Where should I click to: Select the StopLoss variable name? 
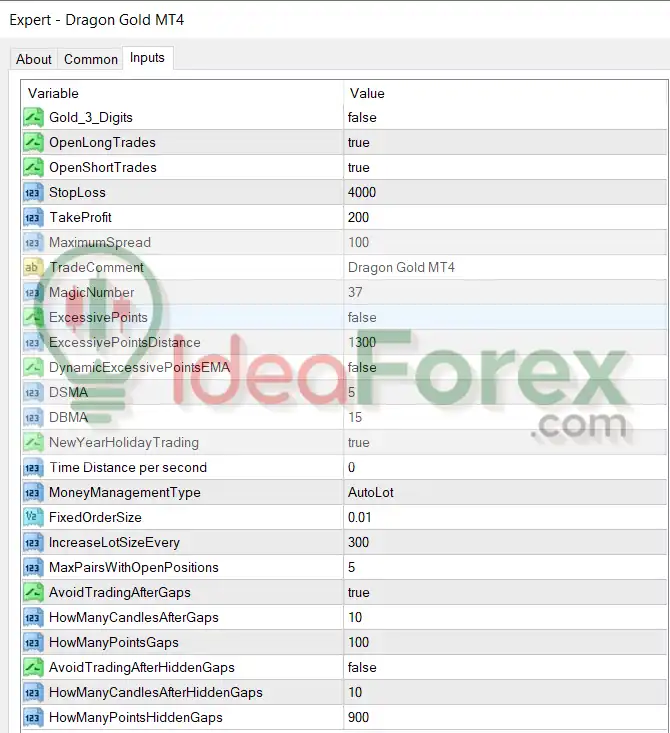(78, 193)
